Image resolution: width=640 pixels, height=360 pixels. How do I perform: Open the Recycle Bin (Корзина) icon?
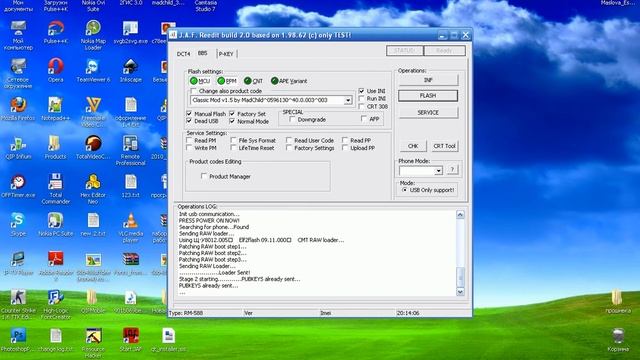618,336
